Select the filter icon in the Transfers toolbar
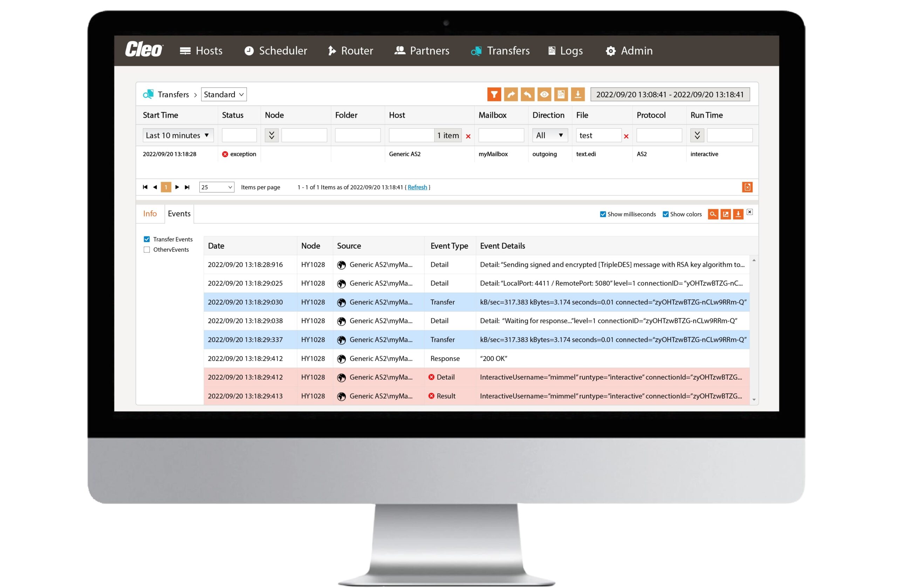 click(x=494, y=94)
